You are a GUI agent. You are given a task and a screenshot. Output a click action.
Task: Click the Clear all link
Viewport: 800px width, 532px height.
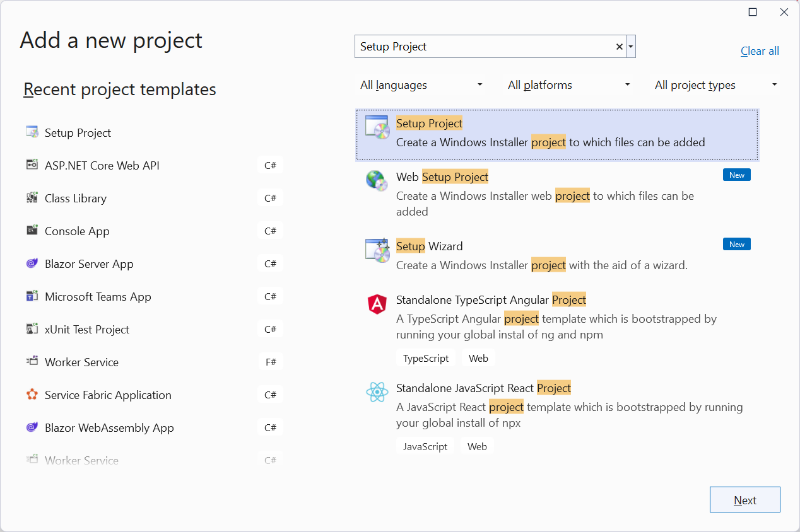pyautogui.click(x=759, y=51)
